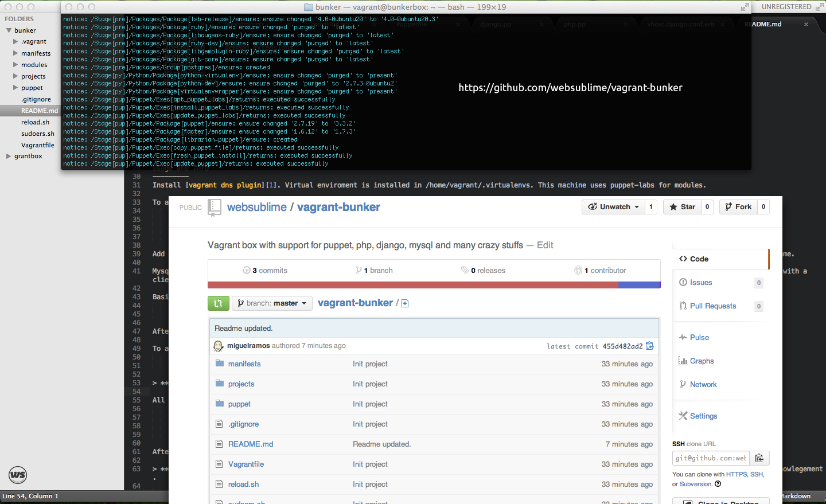Open the Code tab in GitHub sidebar

pyautogui.click(x=720, y=259)
